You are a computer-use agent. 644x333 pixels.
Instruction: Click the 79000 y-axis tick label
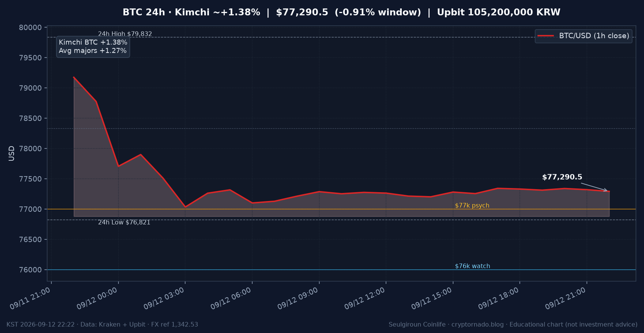[30, 88]
